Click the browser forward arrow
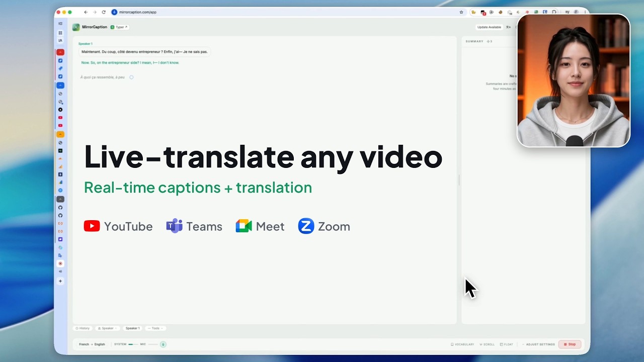This screenshot has width=644, height=362. pos(95,12)
